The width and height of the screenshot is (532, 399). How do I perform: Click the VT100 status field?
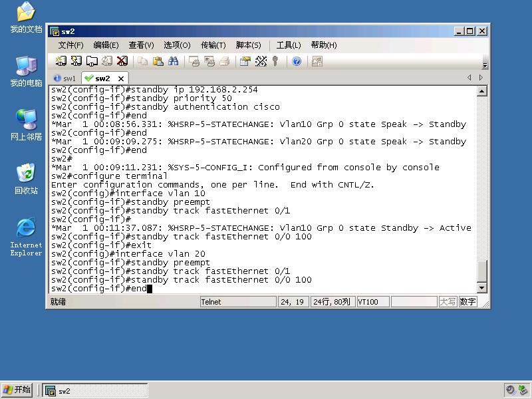tap(373, 302)
